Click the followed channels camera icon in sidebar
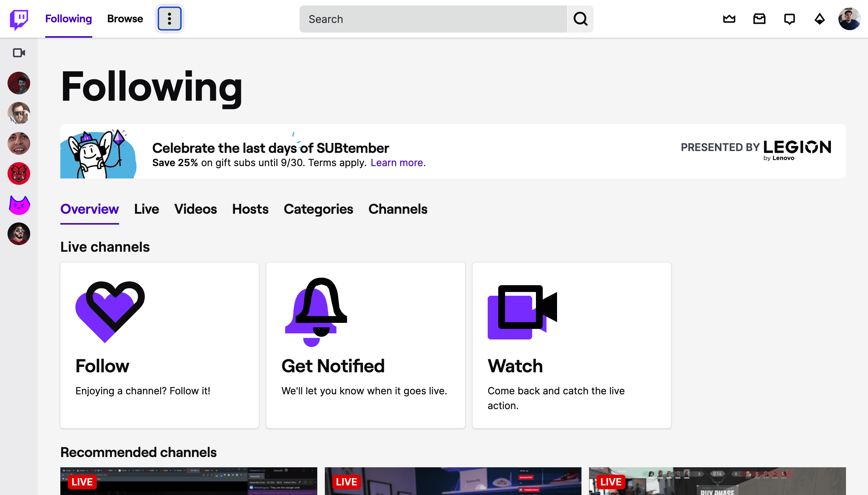 click(x=19, y=53)
